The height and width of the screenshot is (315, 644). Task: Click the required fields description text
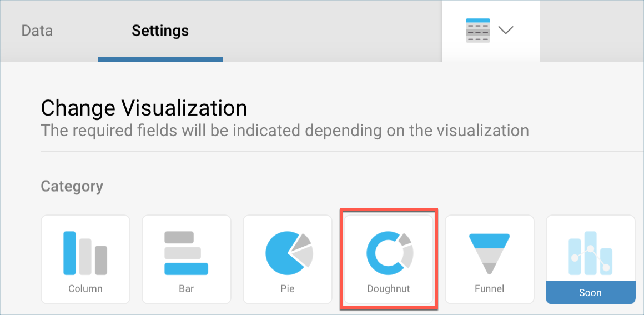(x=285, y=131)
